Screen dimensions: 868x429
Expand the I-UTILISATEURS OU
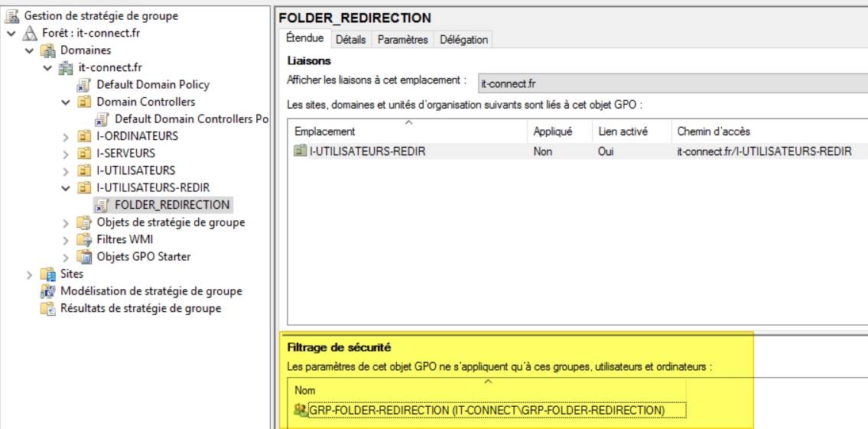coord(66,171)
